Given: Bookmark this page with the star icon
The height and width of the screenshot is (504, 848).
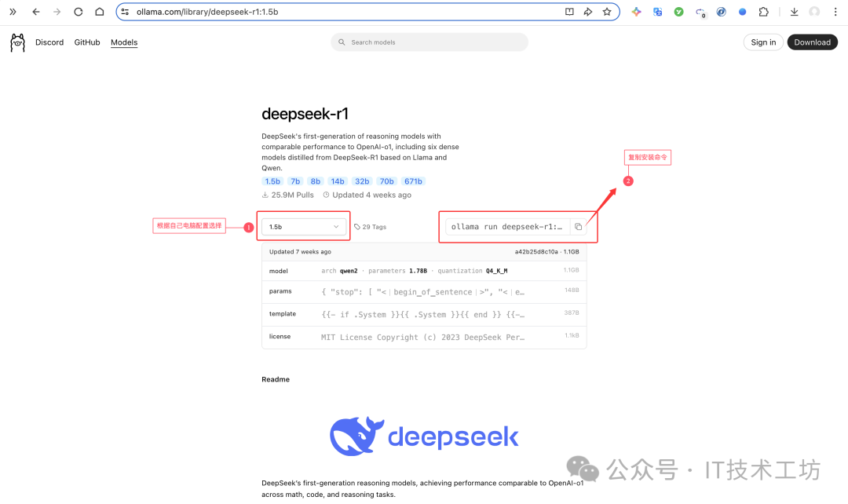Looking at the screenshot, I should 607,12.
